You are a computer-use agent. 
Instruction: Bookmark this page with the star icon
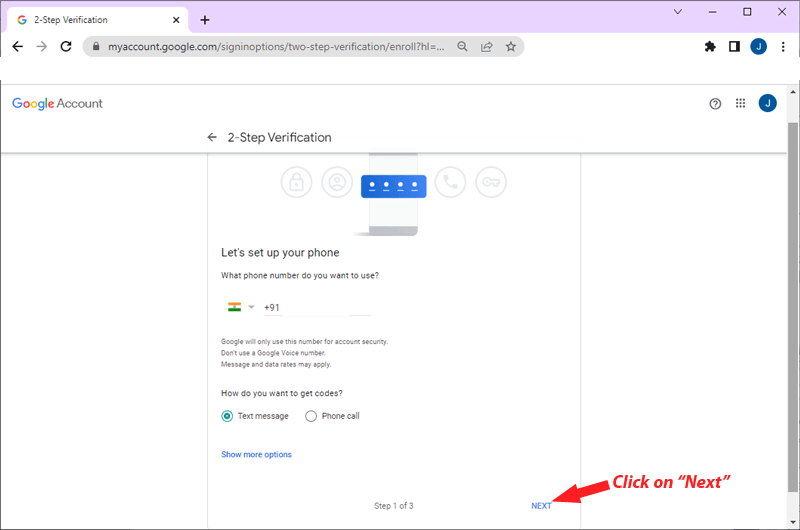click(x=511, y=46)
